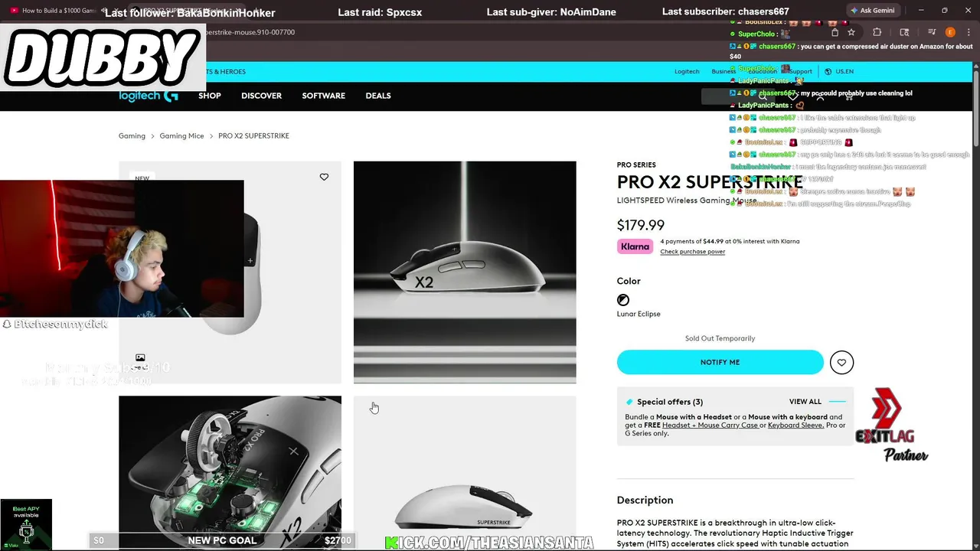Image resolution: width=980 pixels, height=551 pixels.
Task: Open Logitech link in top bar
Action: pos(687,71)
